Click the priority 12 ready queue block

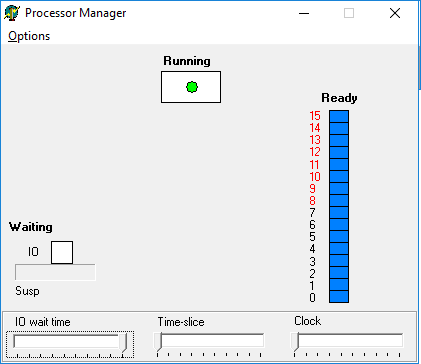click(x=339, y=152)
